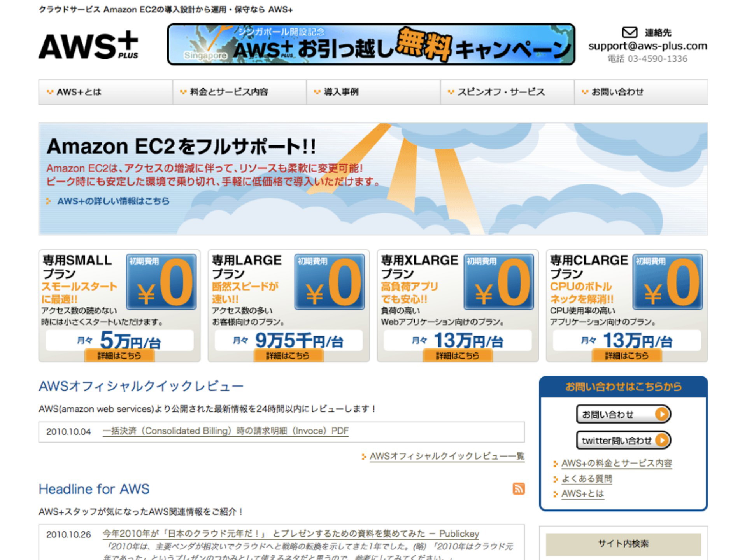
Task: Click the ¥0 badge on 専用CLARGE plan
Action: [668, 282]
